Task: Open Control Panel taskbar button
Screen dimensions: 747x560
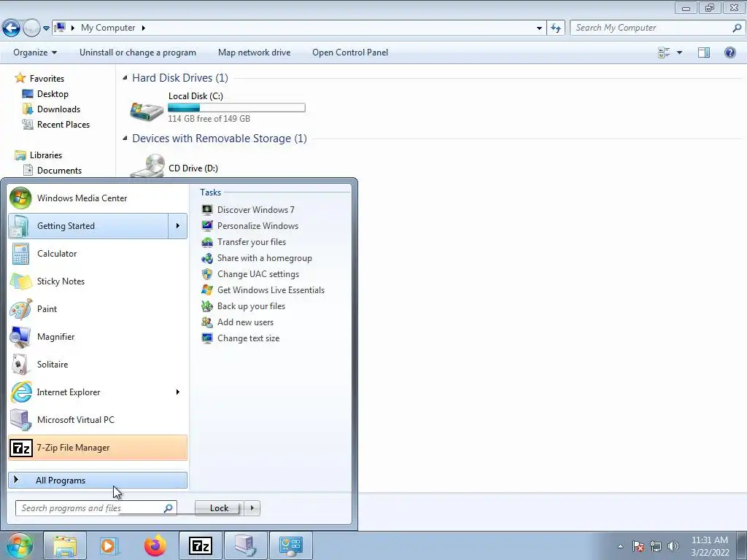Action: pyautogui.click(x=291, y=545)
